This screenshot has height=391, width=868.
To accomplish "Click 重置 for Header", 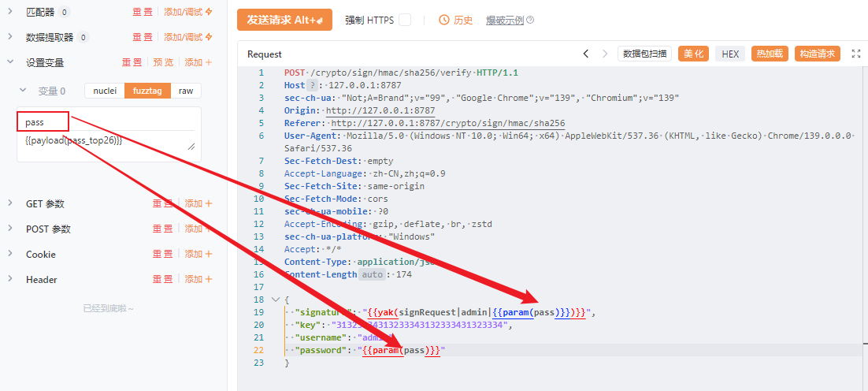I will tap(163, 280).
